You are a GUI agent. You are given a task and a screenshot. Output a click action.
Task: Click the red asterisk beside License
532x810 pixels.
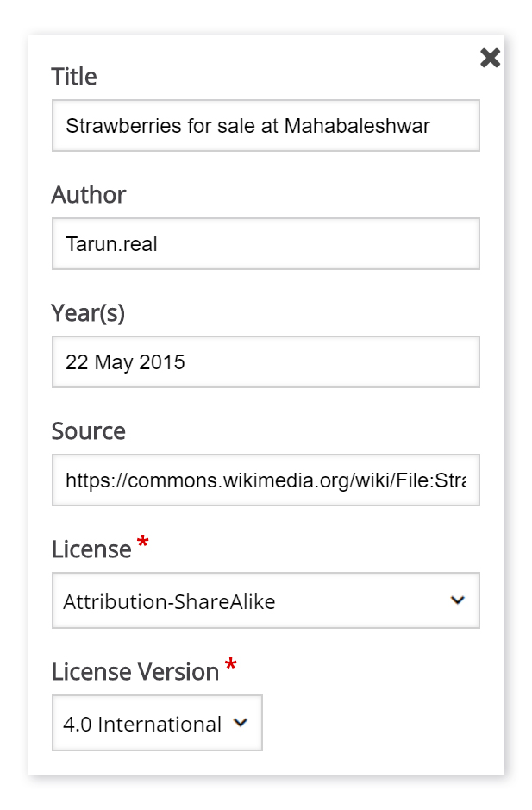142,543
